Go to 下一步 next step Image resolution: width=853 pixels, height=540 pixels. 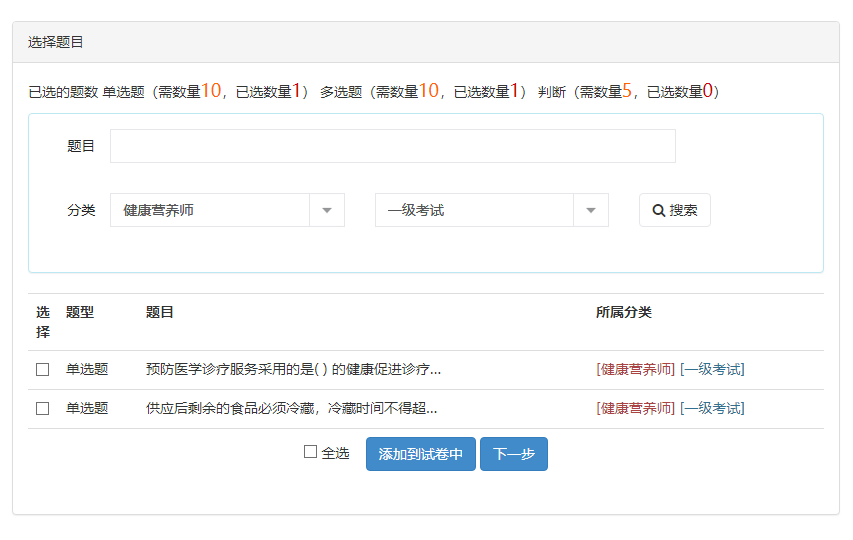pos(514,454)
